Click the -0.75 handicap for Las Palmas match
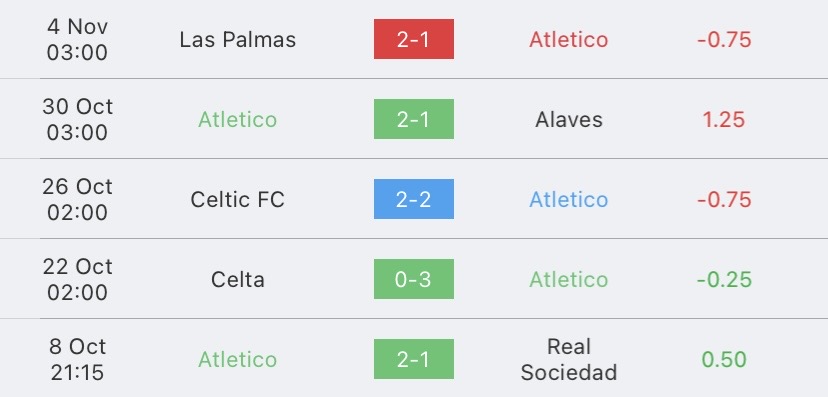This screenshot has height=397, width=828. pyautogui.click(x=724, y=40)
